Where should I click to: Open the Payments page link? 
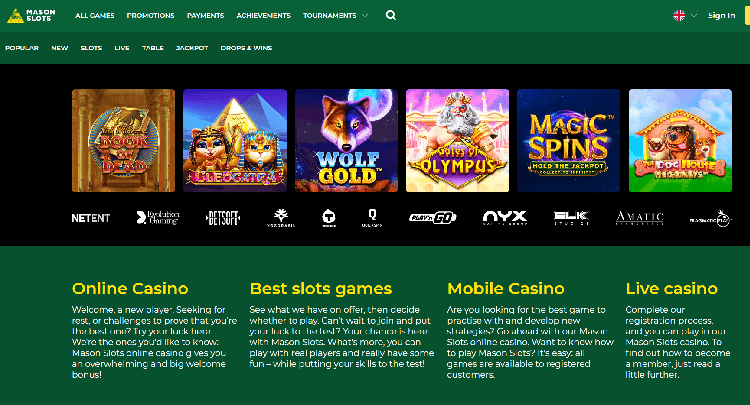(x=205, y=15)
